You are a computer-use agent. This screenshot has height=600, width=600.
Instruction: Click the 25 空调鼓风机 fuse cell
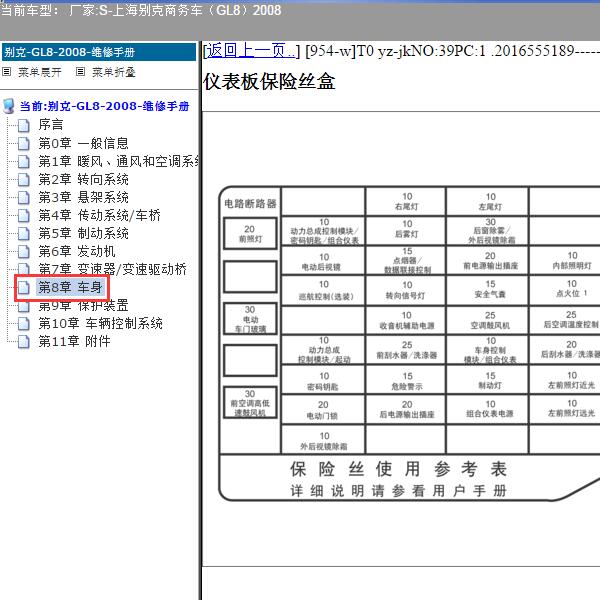(488, 320)
